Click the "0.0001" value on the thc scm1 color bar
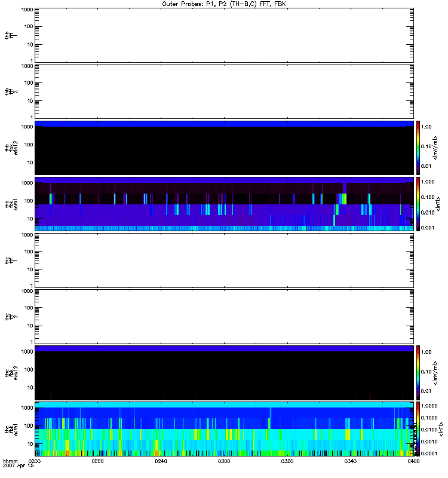 [x=429, y=454]
